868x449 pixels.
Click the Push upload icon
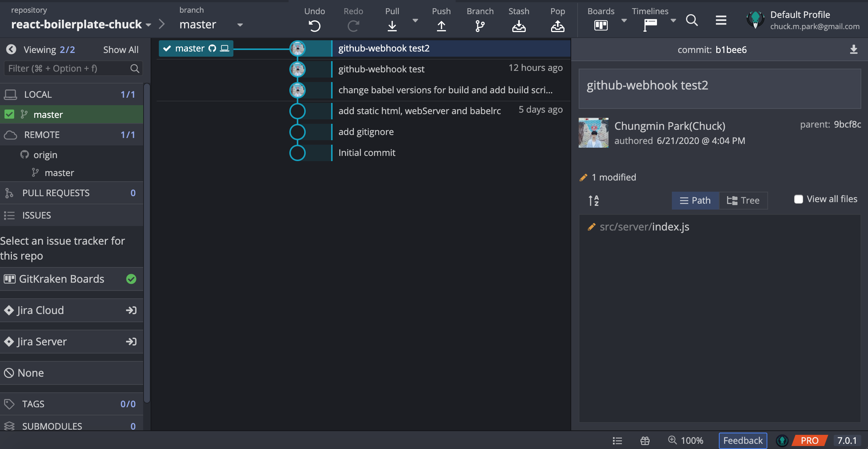(441, 26)
